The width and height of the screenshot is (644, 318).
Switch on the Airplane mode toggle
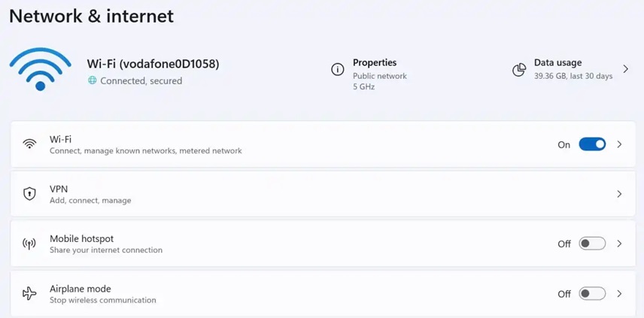[x=592, y=294]
